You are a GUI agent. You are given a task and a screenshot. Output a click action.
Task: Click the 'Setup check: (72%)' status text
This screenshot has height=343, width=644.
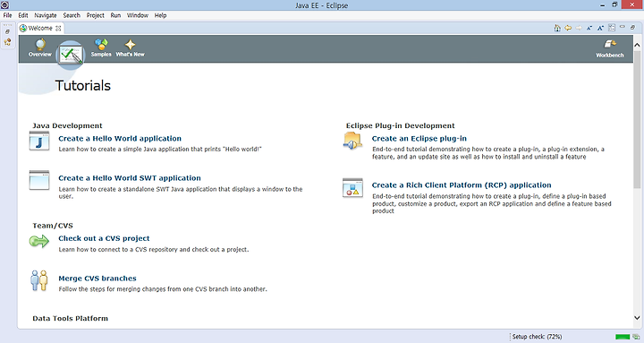coord(537,337)
